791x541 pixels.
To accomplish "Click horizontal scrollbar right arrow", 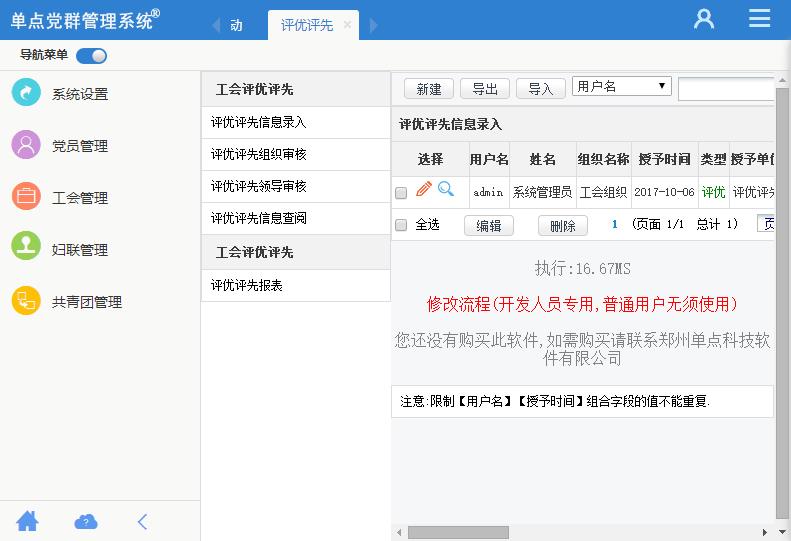I will tap(765, 532).
